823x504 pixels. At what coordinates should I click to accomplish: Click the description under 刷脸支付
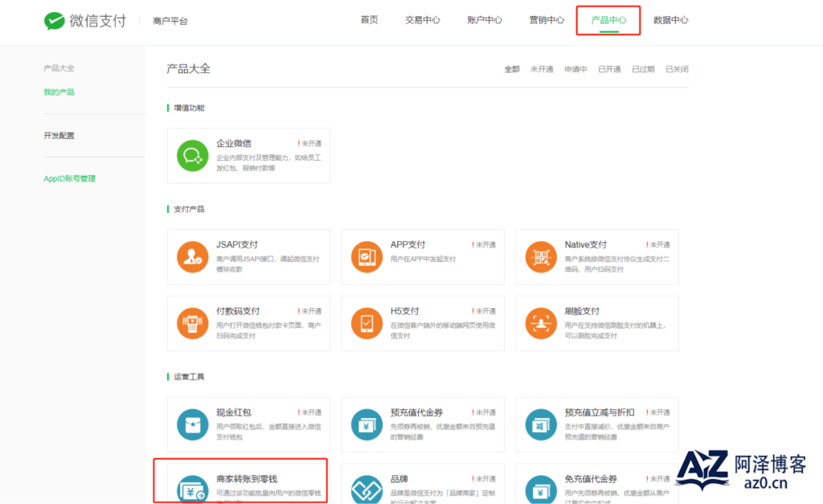pos(616,330)
